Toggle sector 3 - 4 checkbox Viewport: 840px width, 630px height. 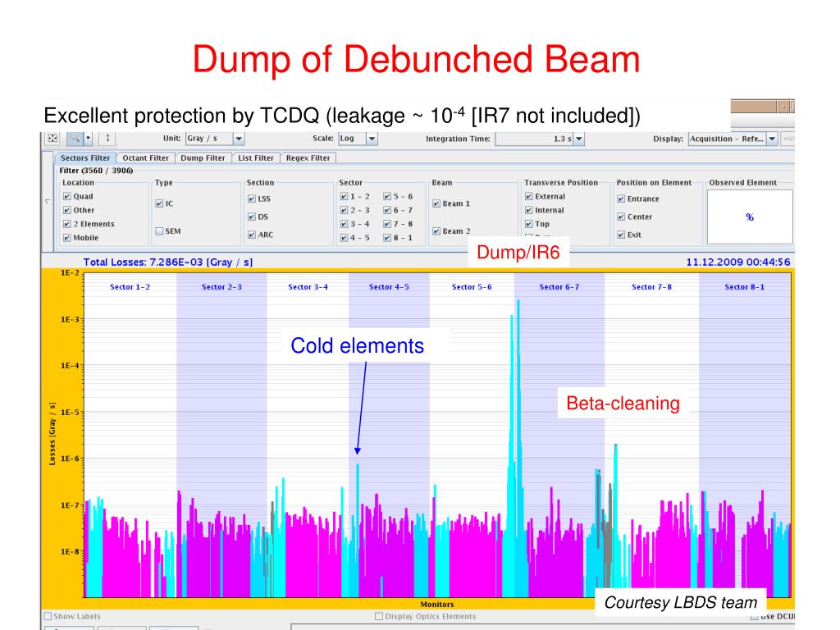(344, 224)
